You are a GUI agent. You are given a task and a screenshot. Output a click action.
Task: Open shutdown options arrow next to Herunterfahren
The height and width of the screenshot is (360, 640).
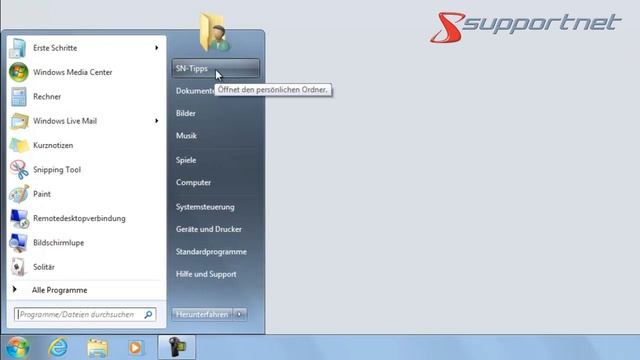pyautogui.click(x=240, y=314)
